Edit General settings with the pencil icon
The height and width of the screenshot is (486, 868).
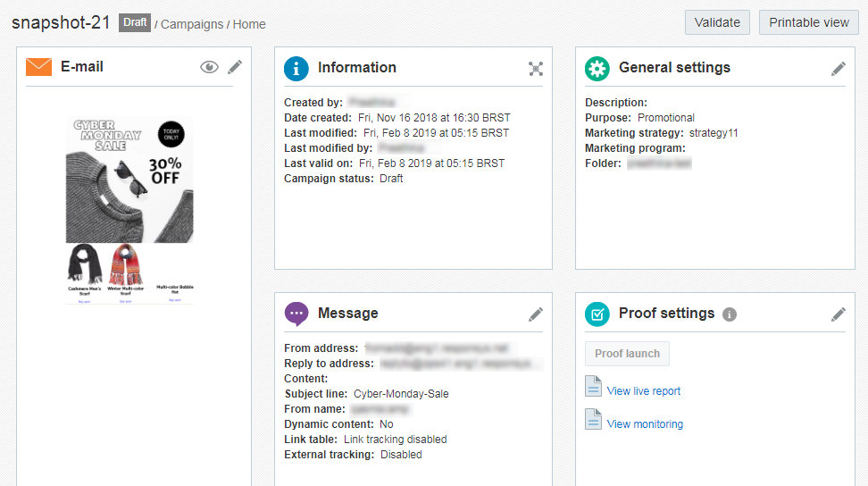tap(838, 68)
